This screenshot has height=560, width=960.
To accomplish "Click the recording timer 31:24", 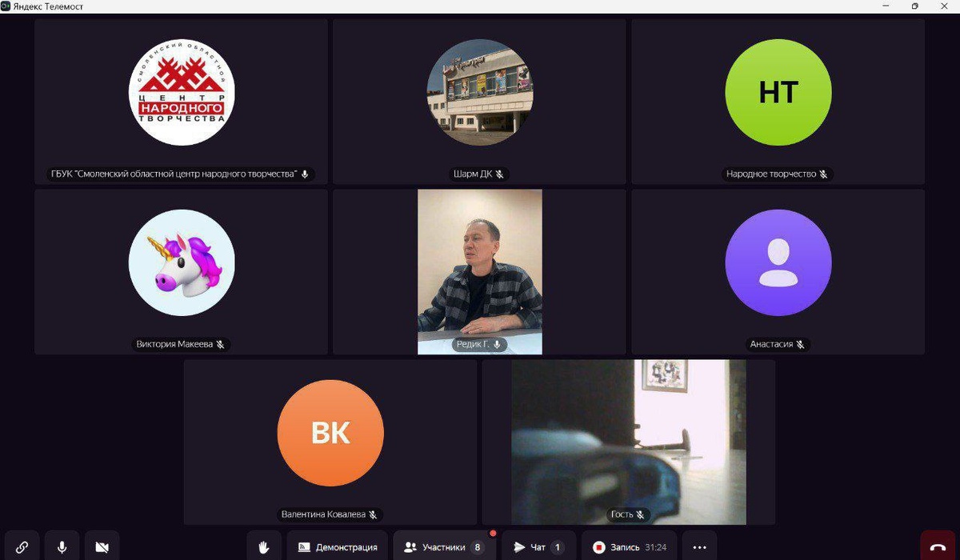I will click(655, 547).
